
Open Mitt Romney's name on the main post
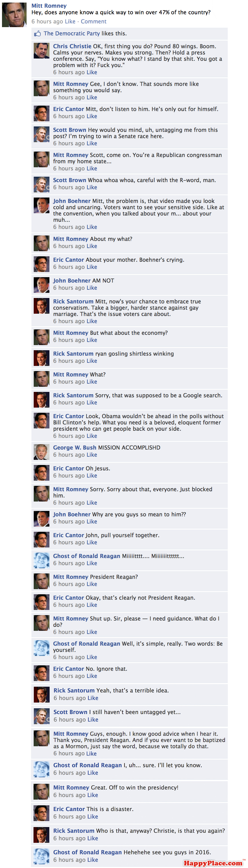click(x=49, y=6)
